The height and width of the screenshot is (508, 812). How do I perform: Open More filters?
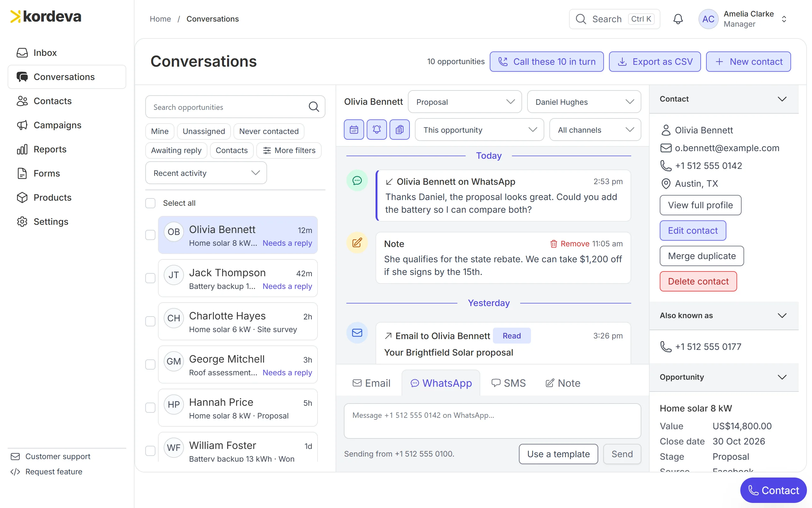pos(289,150)
